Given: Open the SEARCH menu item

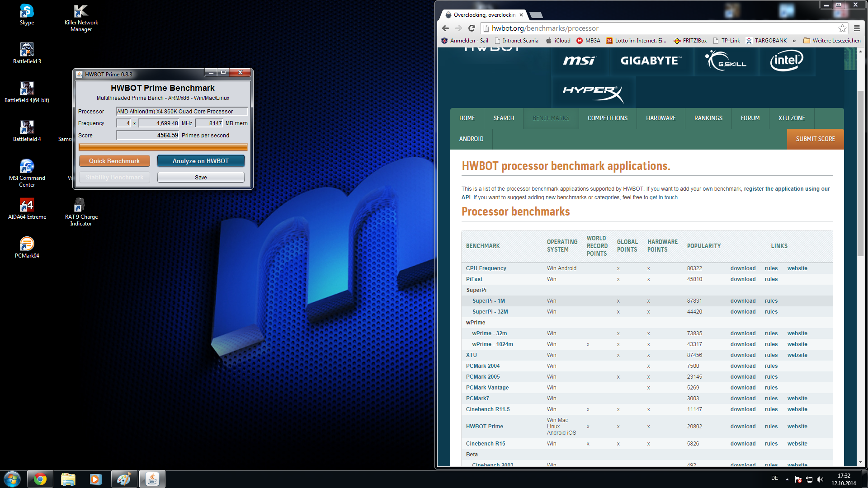Looking at the screenshot, I should pyautogui.click(x=504, y=118).
